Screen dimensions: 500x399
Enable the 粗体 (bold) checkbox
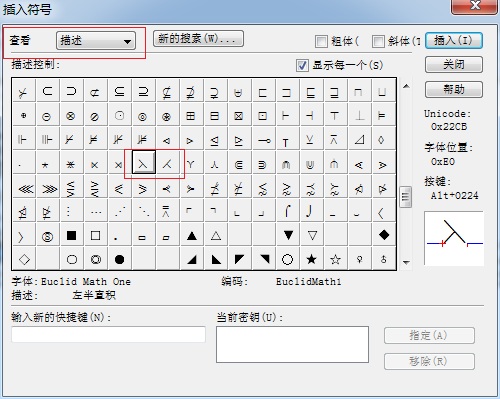[x=321, y=41]
